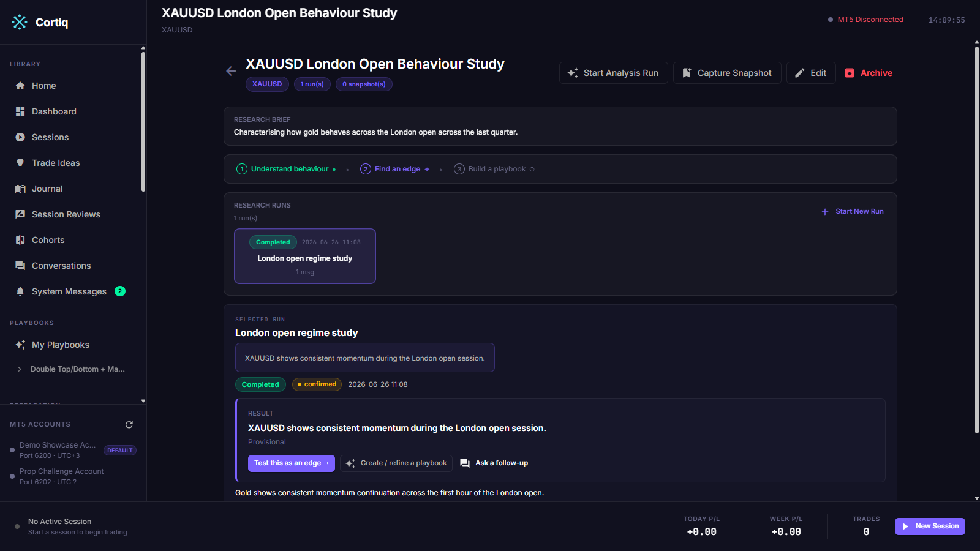Refresh the MT5 accounts list
This screenshot has width=980, height=551.
pos(129,424)
